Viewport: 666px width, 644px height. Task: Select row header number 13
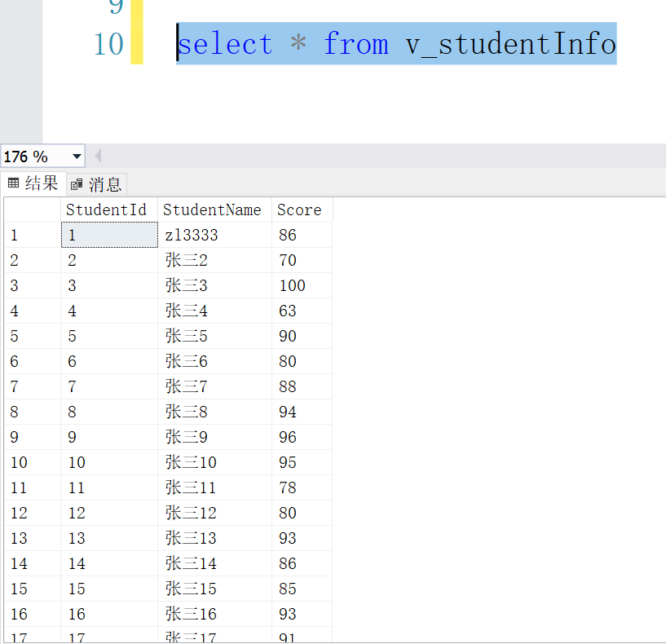point(33,538)
